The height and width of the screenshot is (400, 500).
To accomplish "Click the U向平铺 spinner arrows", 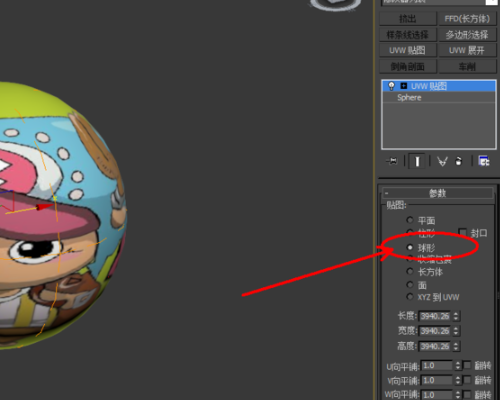I will pyautogui.click(x=458, y=366).
